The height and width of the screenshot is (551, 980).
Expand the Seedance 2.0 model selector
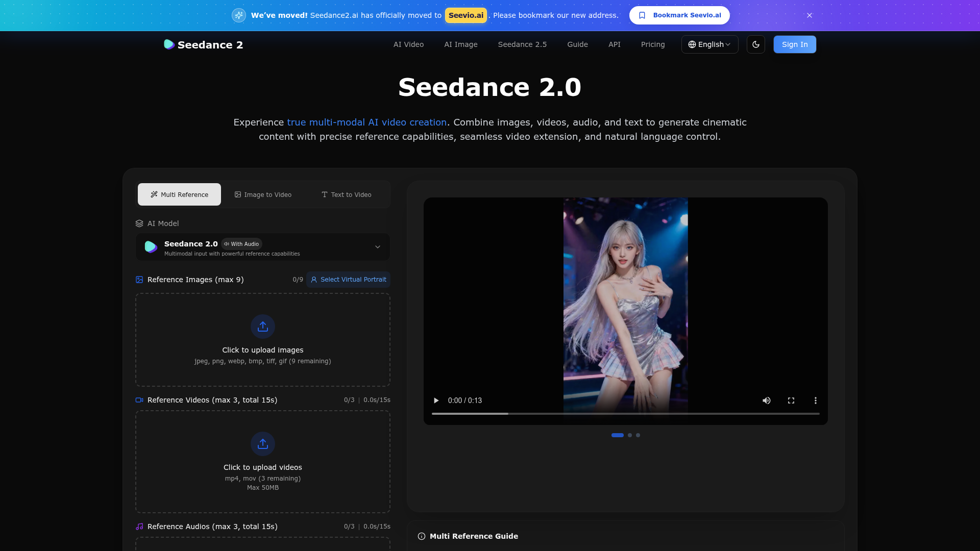click(x=263, y=247)
